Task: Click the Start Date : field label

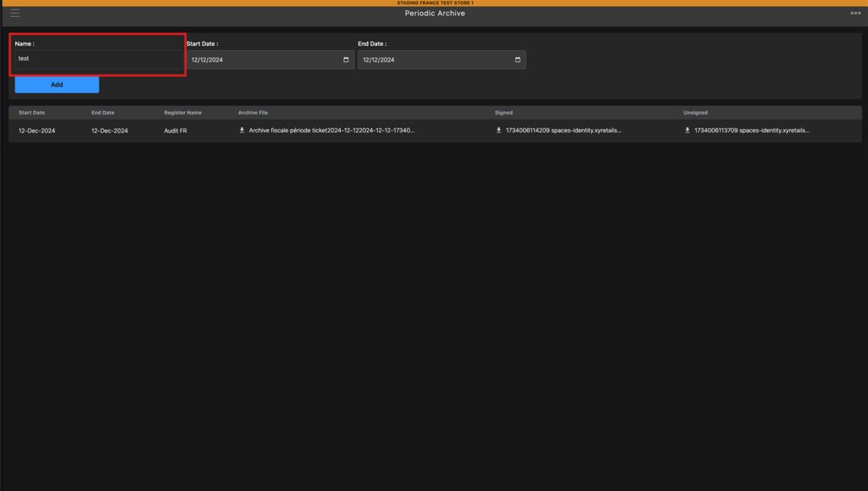Action: [x=202, y=44]
